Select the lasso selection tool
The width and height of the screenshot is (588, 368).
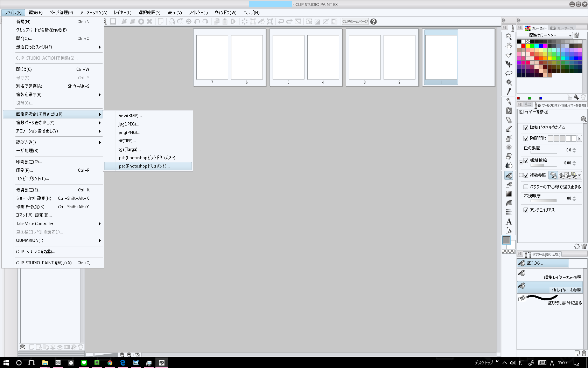(509, 73)
